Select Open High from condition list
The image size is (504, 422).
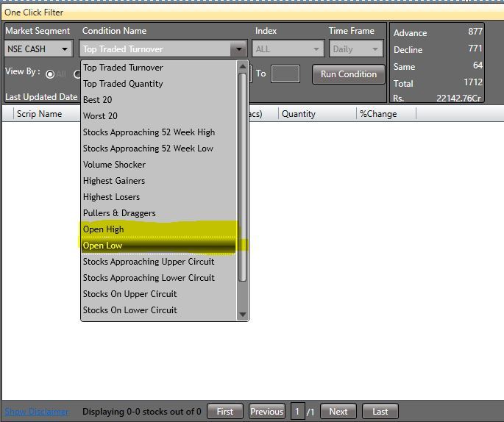click(x=104, y=229)
